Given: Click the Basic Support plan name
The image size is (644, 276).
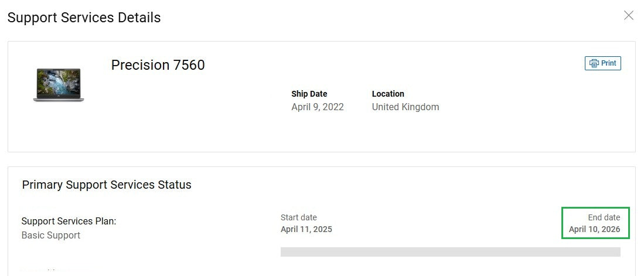Looking at the screenshot, I should (51, 235).
